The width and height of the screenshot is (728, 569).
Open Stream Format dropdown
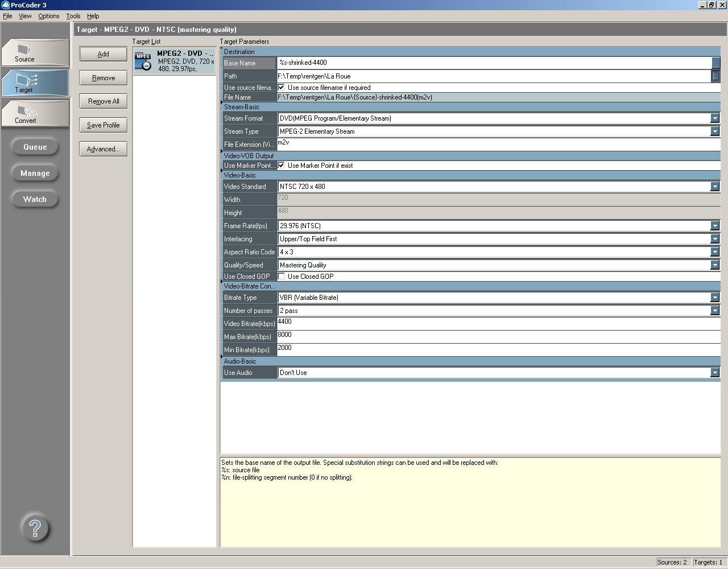click(715, 118)
